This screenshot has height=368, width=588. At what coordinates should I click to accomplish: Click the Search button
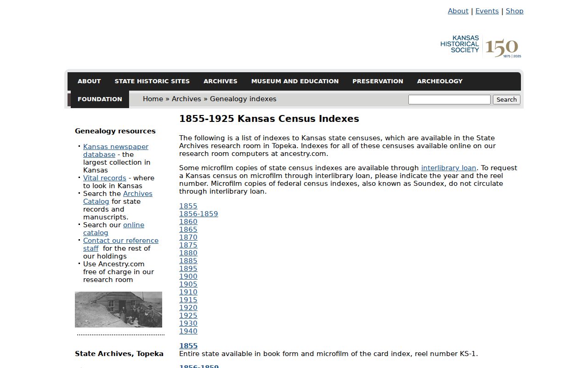pyautogui.click(x=507, y=99)
